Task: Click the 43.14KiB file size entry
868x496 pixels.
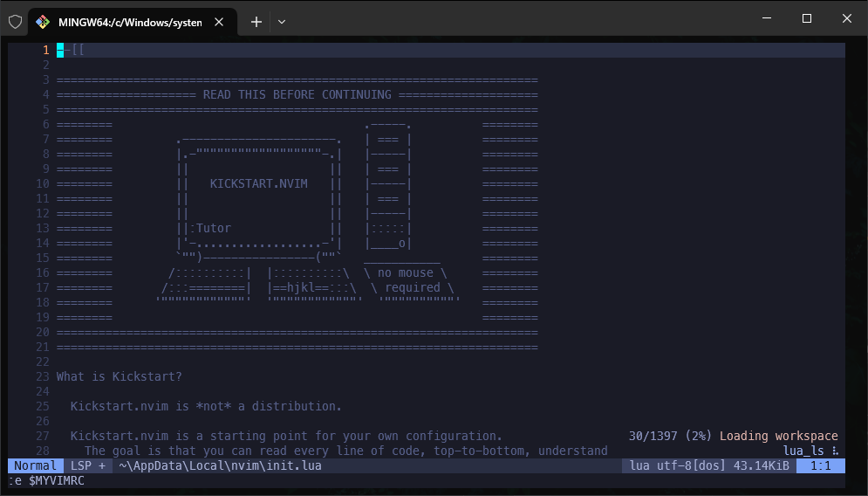Action: pyautogui.click(x=762, y=465)
